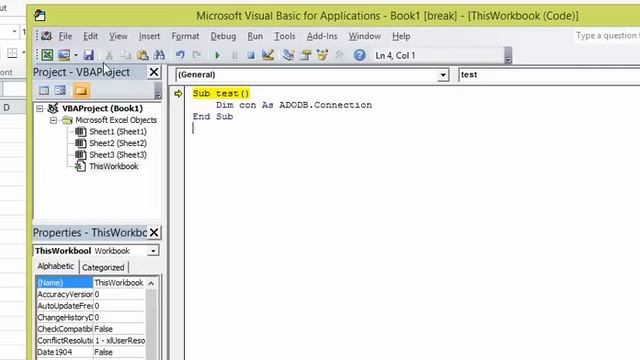Click the blue Help question mark icon
The height and width of the screenshot is (360, 640).
pos(360,55)
